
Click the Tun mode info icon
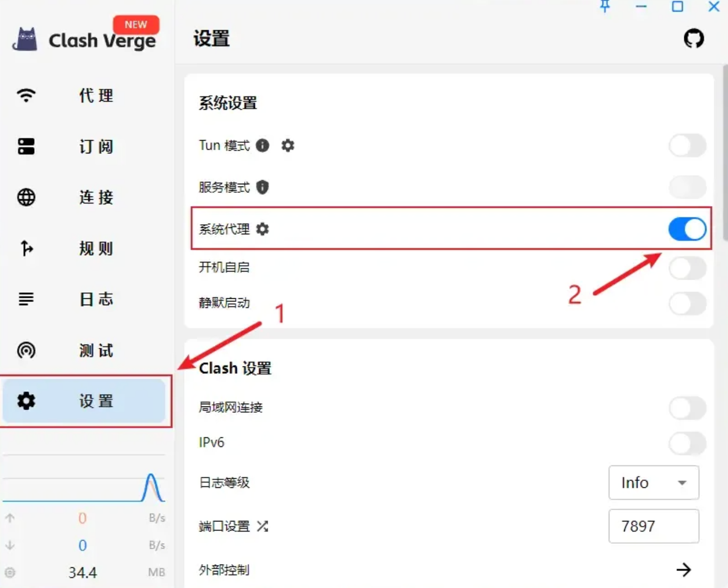point(262,145)
